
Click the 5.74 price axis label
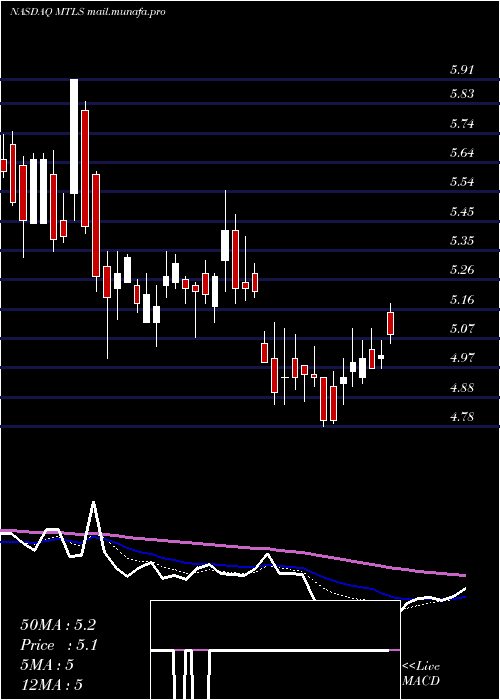click(x=462, y=123)
